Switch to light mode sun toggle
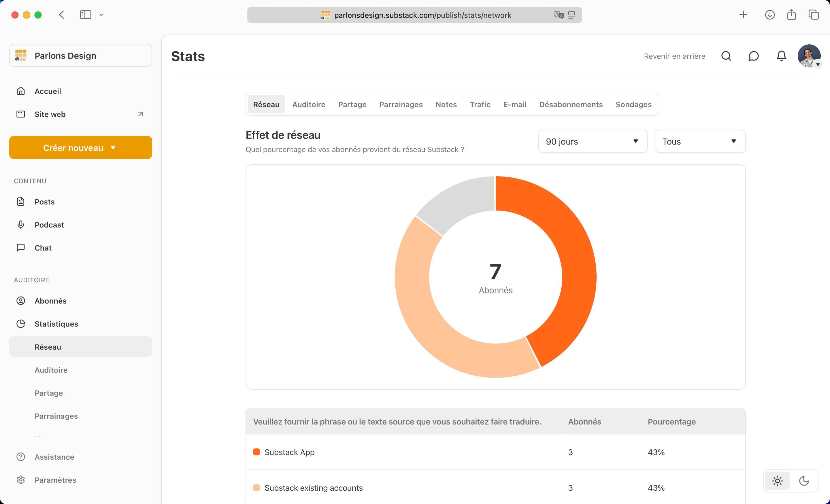The image size is (830, 504). (x=777, y=481)
